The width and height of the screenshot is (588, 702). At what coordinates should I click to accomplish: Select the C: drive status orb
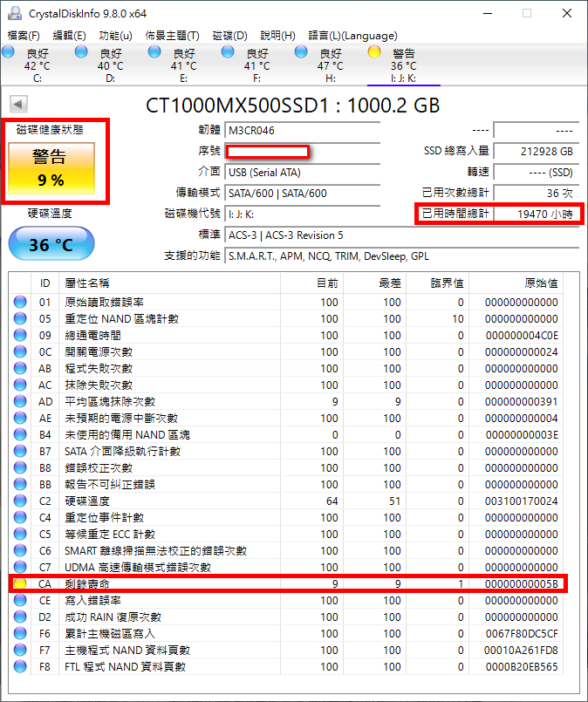click(x=8, y=52)
